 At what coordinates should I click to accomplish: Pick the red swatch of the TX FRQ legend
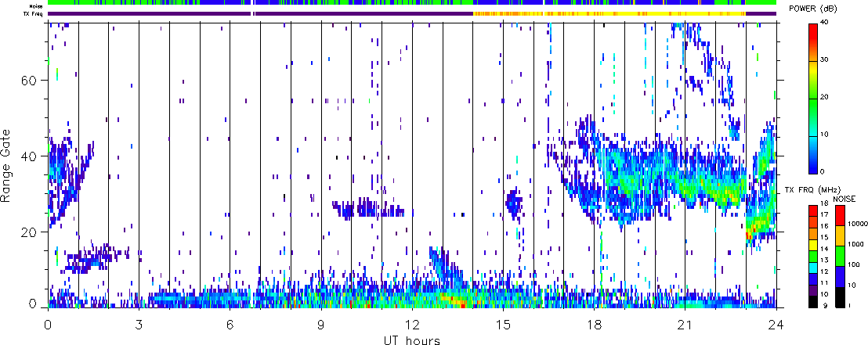click(x=812, y=210)
